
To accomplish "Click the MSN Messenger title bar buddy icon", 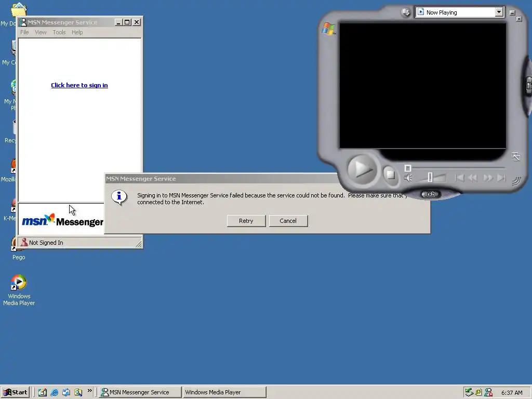I will click(x=23, y=22).
